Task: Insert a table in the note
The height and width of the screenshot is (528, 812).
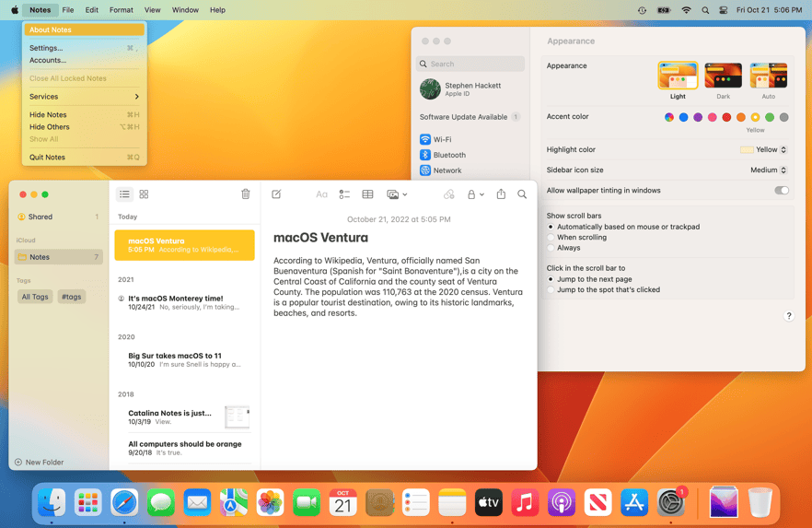Action: [367, 194]
